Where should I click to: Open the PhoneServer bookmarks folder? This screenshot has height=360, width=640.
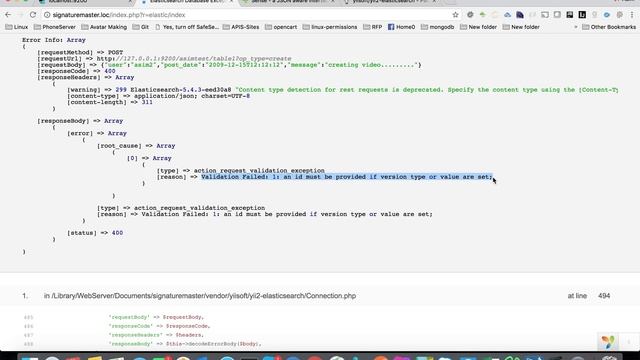pyautogui.click(x=55, y=27)
